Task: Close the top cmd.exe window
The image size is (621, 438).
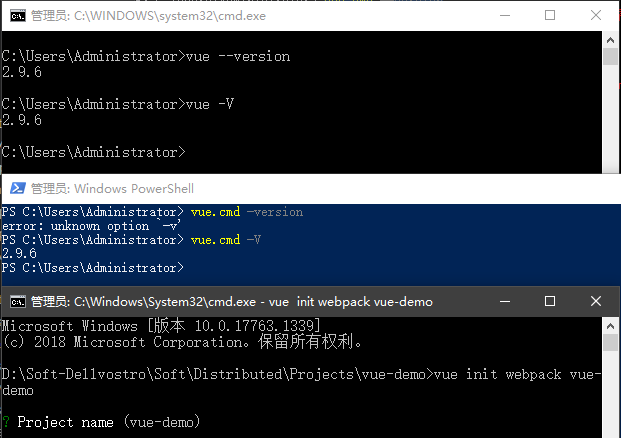Action: (x=596, y=15)
